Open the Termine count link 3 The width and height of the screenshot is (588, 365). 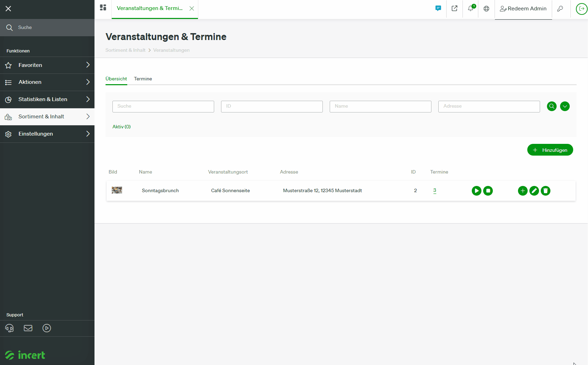pos(435,190)
